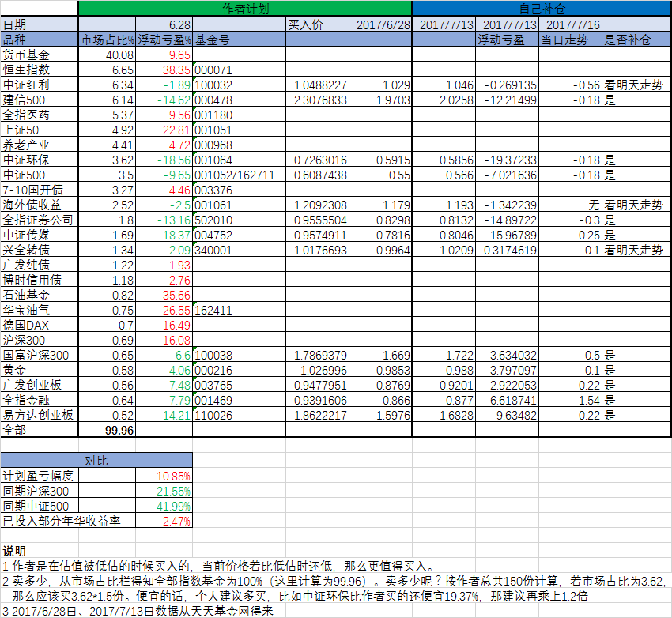This screenshot has height=618, width=672.
Task: Click the 0.3174619 floating value cell
Action: tap(507, 249)
